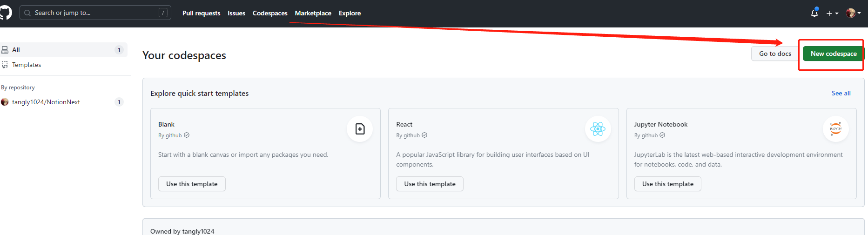
Task: Use the Blank template
Action: pyautogui.click(x=192, y=184)
